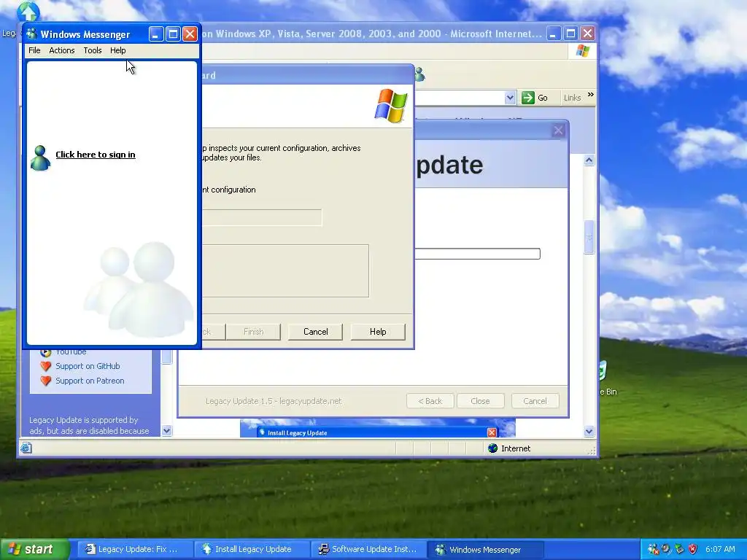Click the Go button in Internet Explorer
747x560 pixels.
[535, 98]
